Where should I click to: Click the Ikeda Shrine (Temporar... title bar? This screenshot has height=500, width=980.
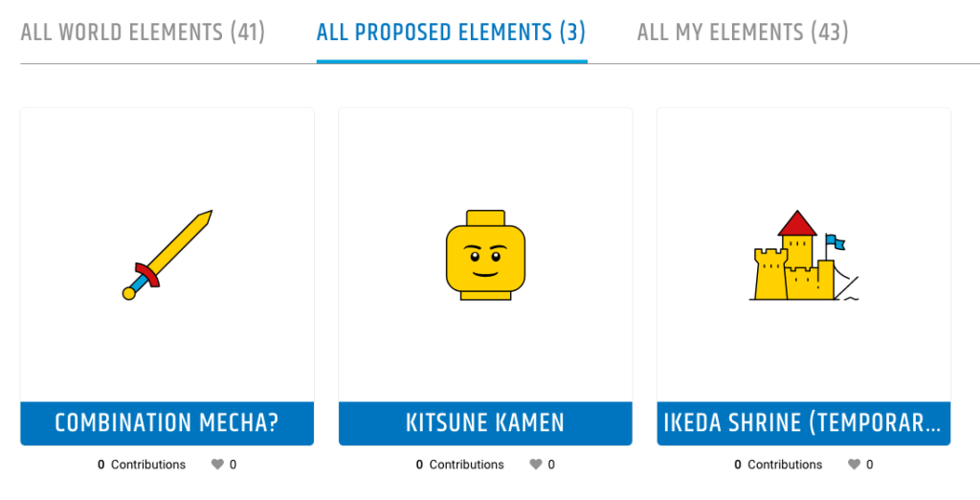pos(804,423)
